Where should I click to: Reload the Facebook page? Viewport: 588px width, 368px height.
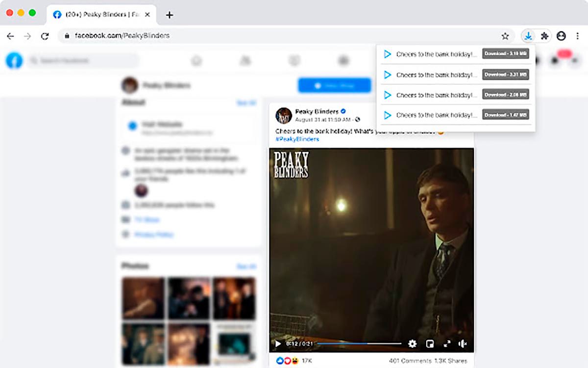point(45,36)
